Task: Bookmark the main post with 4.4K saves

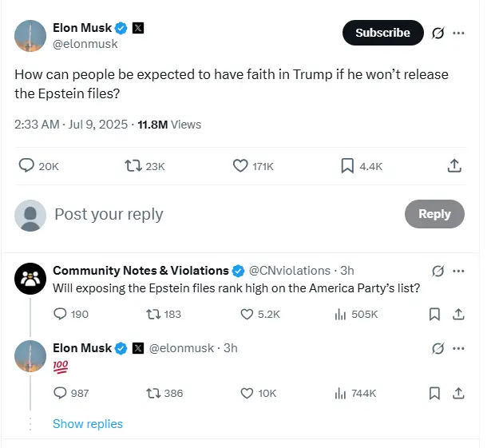Action: click(x=347, y=166)
